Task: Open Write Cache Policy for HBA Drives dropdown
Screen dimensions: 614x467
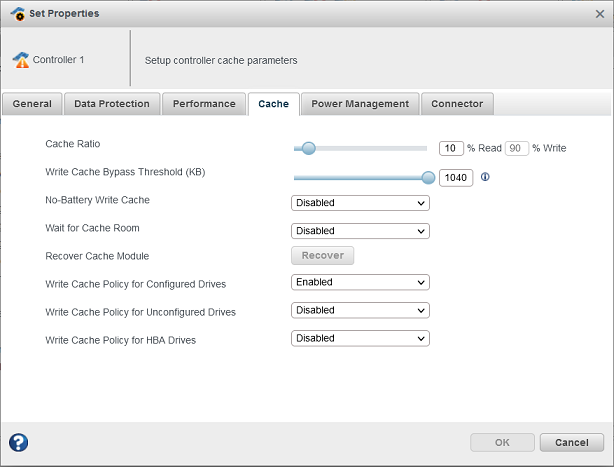Action: (x=360, y=338)
